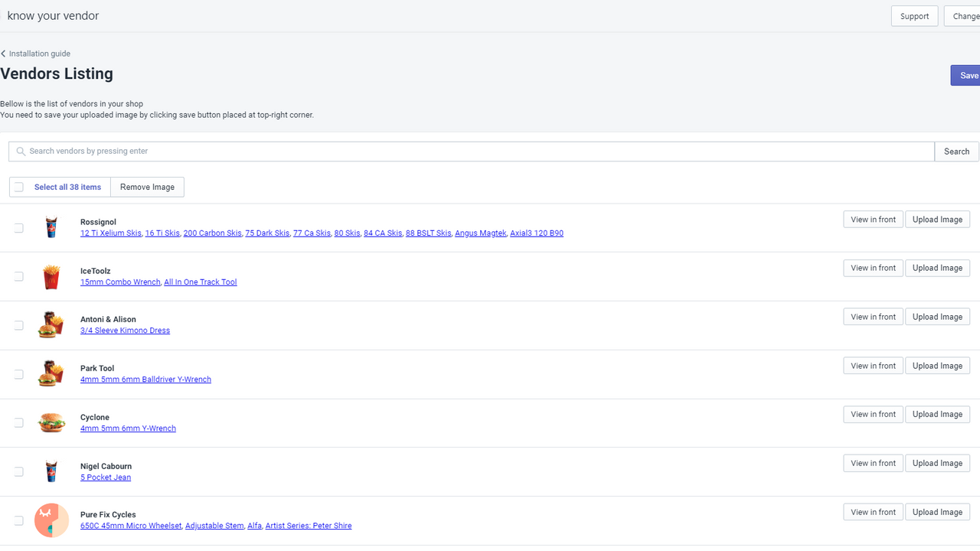The height and width of the screenshot is (551, 980).
Task: Open the 200 Carbon Skis link
Action: [212, 233]
